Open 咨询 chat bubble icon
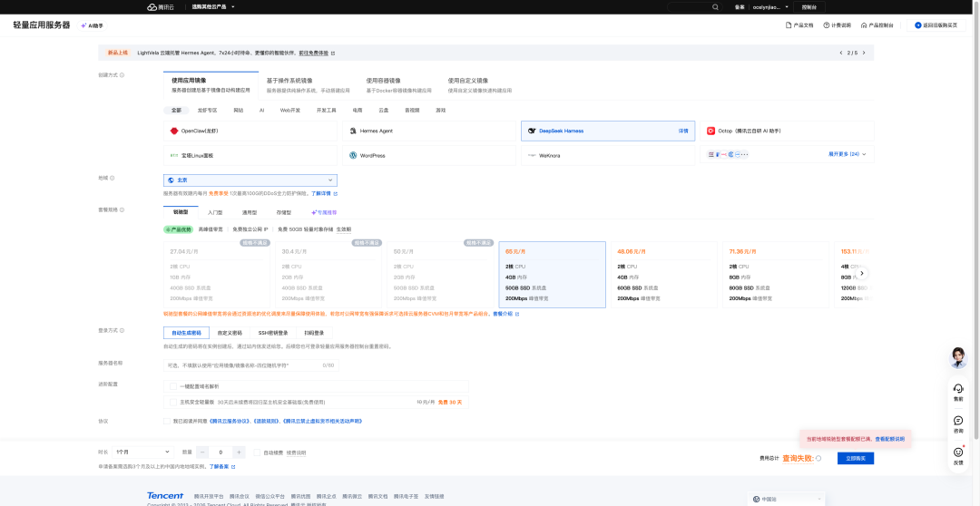The height and width of the screenshot is (506, 980). click(x=958, y=424)
